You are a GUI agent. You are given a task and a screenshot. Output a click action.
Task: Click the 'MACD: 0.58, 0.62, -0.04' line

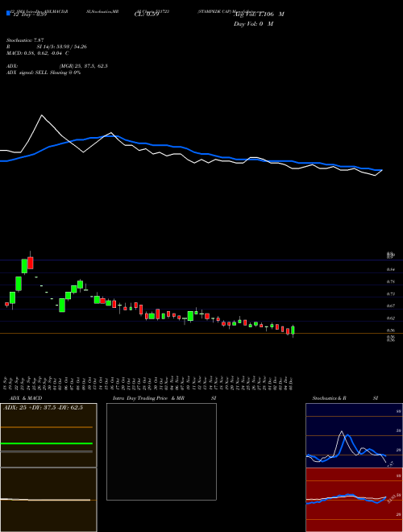tap(35, 53)
